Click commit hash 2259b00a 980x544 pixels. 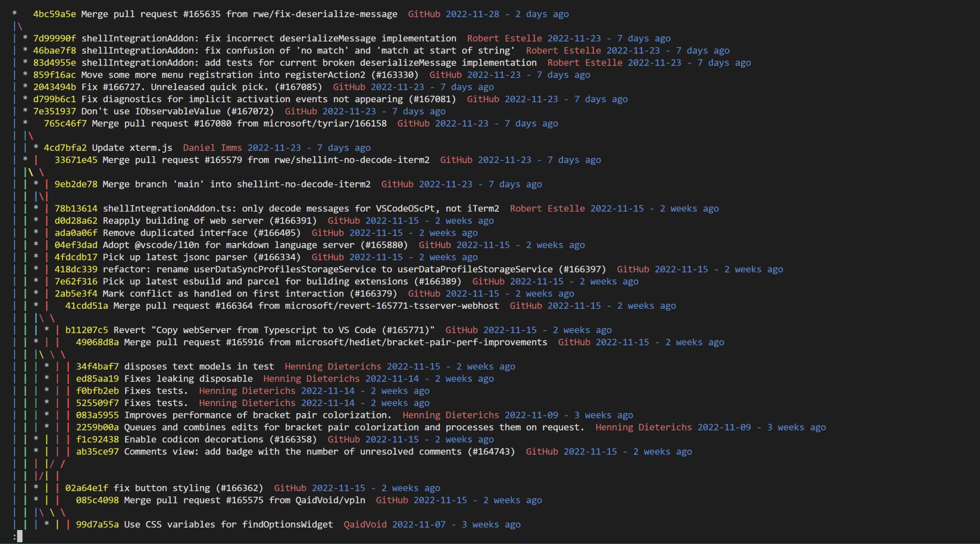pyautogui.click(x=97, y=427)
